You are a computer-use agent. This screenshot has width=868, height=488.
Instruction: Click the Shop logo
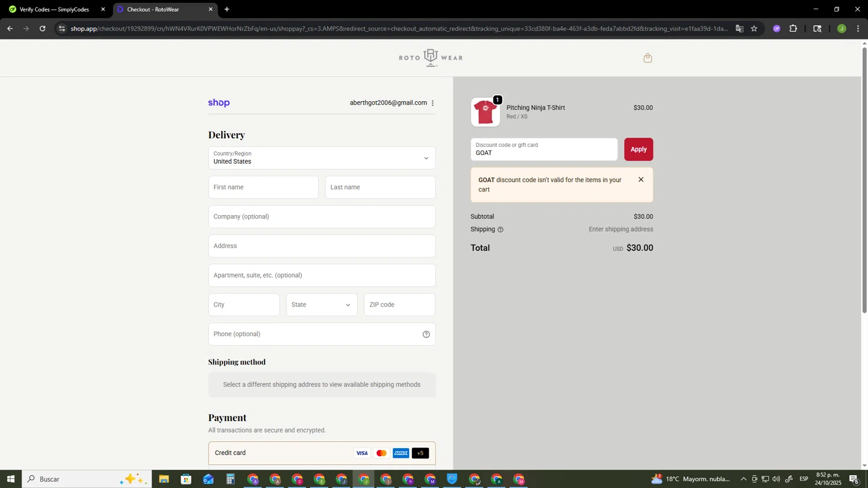pyautogui.click(x=219, y=103)
